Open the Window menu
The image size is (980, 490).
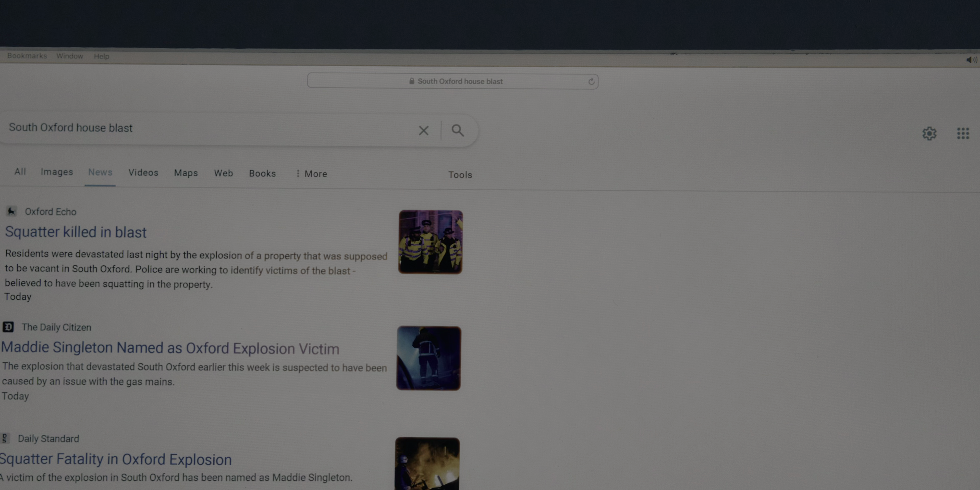coord(70,56)
